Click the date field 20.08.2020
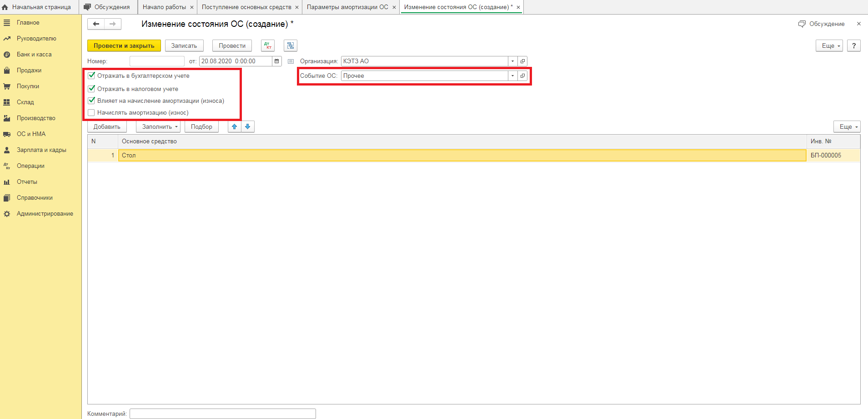This screenshot has height=419, width=868. coord(236,61)
